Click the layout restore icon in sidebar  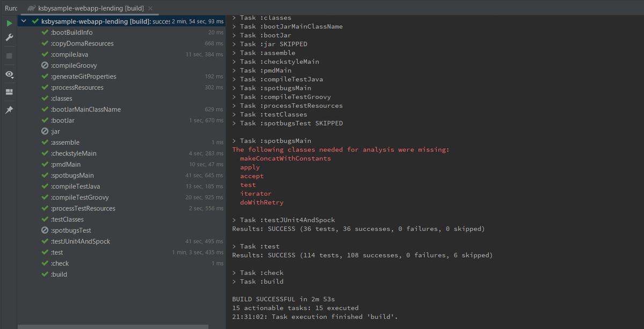(9, 92)
